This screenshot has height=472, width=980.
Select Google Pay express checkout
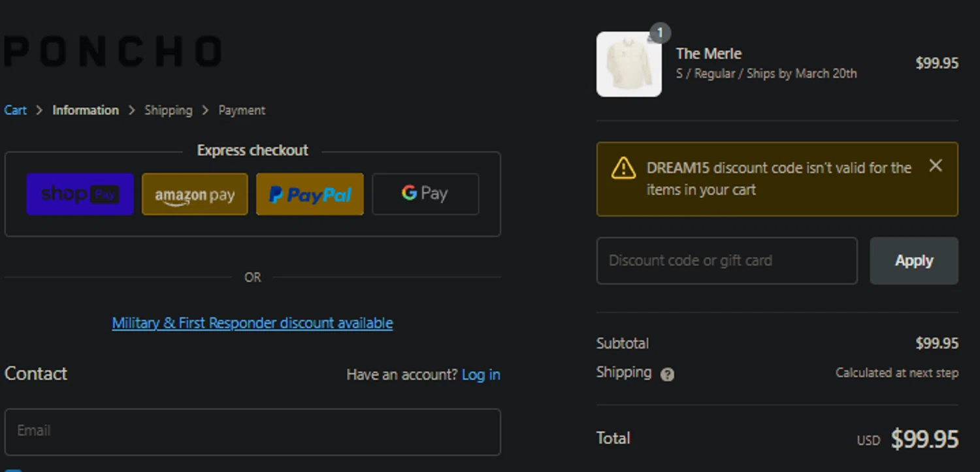[x=425, y=194]
